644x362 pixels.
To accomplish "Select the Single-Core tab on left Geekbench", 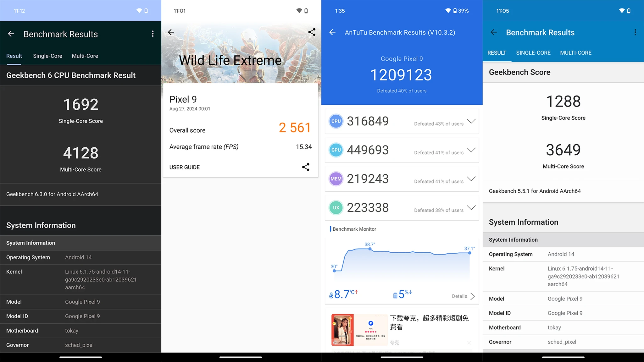I will click(x=48, y=56).
